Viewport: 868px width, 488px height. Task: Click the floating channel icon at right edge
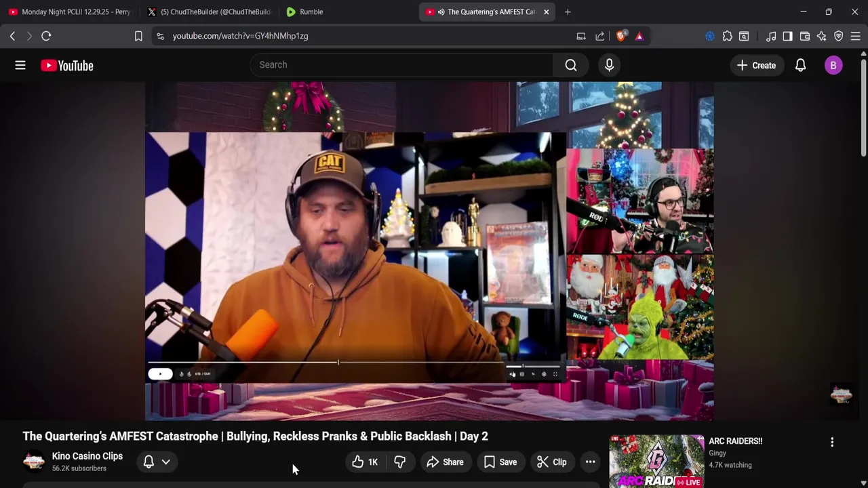tap(842, 394)
